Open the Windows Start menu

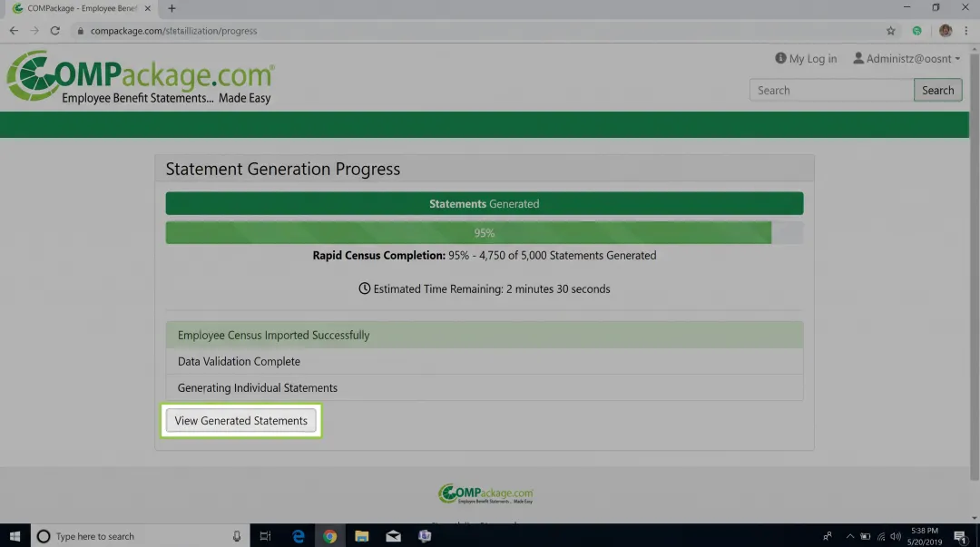pos(15,536)
